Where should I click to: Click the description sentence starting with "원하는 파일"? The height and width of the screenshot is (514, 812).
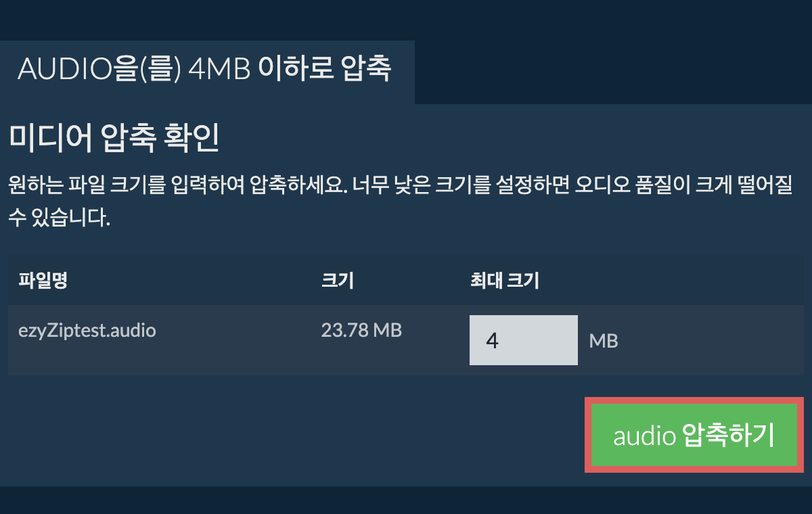(x=400, y=185)
